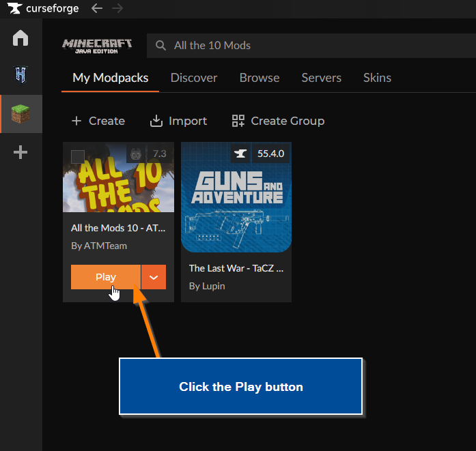The width and height of the screenshot is (476, 451).
Task: Click the 55.4.0 version badge
Action: (271, 154)
